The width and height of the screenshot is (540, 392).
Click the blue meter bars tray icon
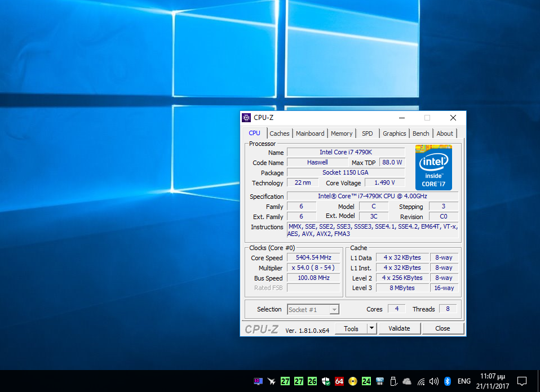tap(380, 381)
